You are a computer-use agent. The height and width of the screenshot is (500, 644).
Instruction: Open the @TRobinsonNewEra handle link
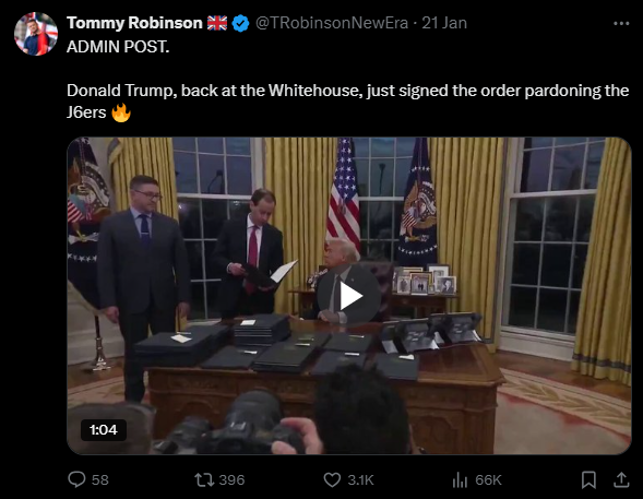tap(331, 23)
